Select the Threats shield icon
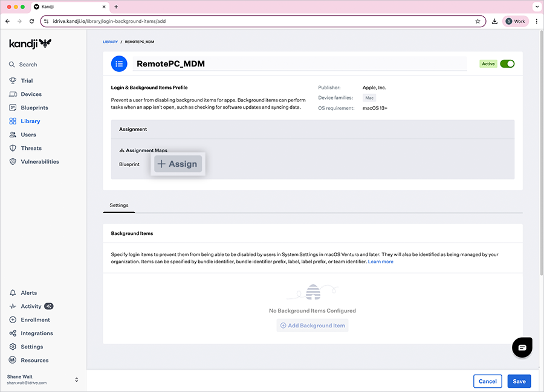 click(x=13, y=148)
